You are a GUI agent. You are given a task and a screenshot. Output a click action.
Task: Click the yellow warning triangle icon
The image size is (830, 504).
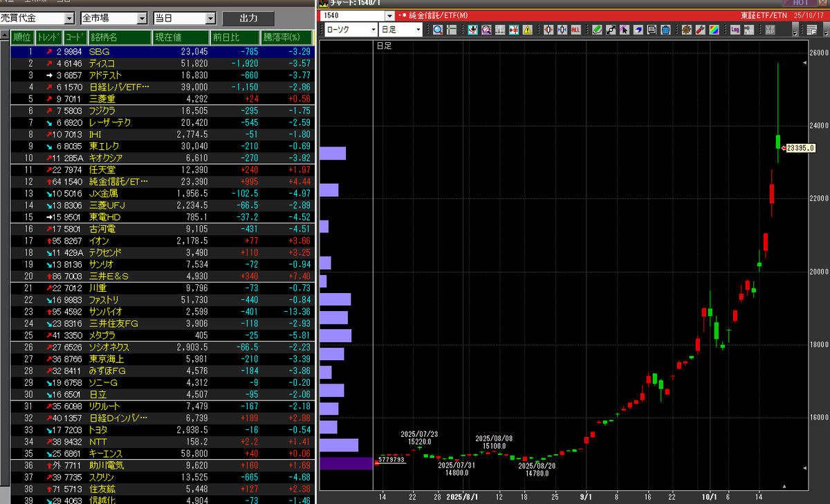(527, 30)
